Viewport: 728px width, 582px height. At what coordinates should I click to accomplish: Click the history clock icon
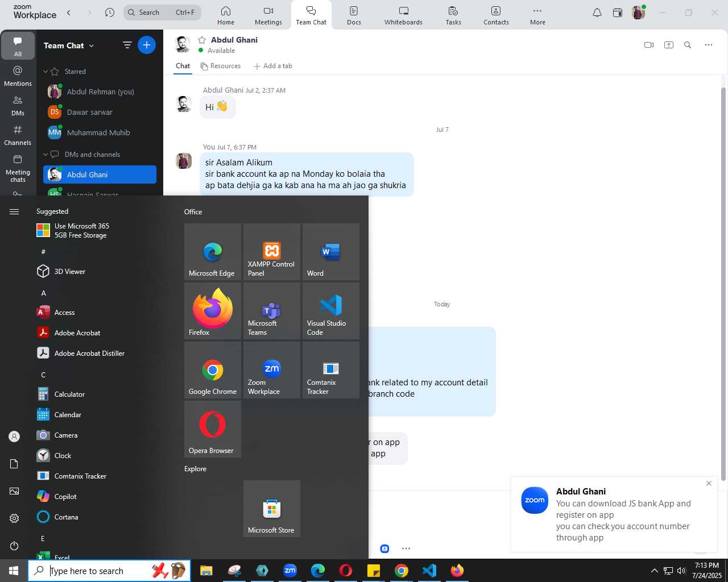(x=110, y=12)
